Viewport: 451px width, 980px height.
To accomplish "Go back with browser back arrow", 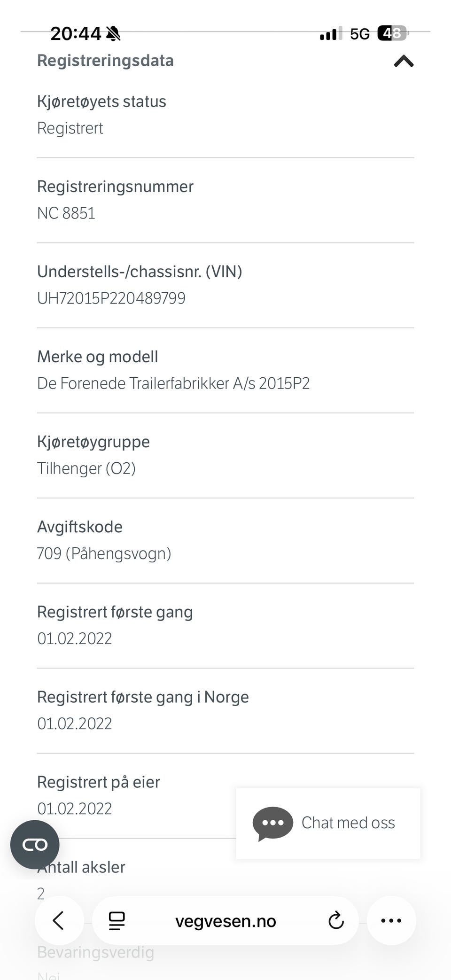I will click(59, 920).
